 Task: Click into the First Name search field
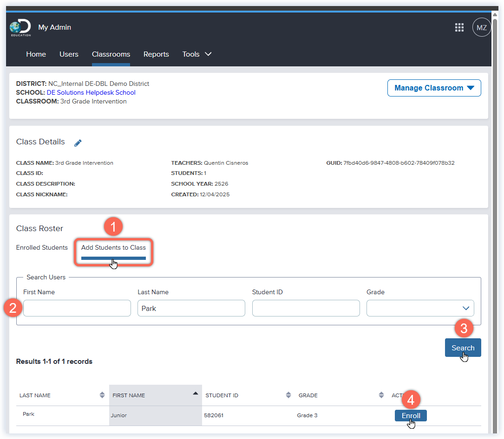click(77, 308)
